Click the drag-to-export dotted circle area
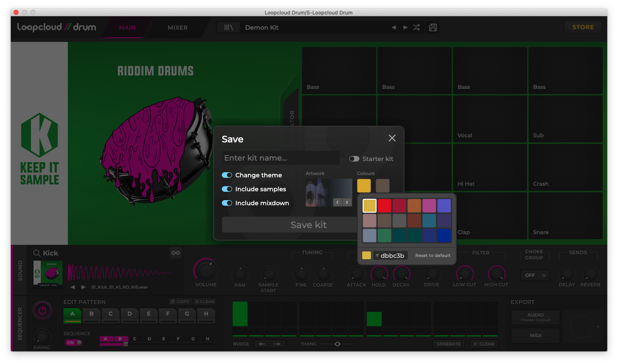Screen dimensions: 618x364 (x=582, y=326)
